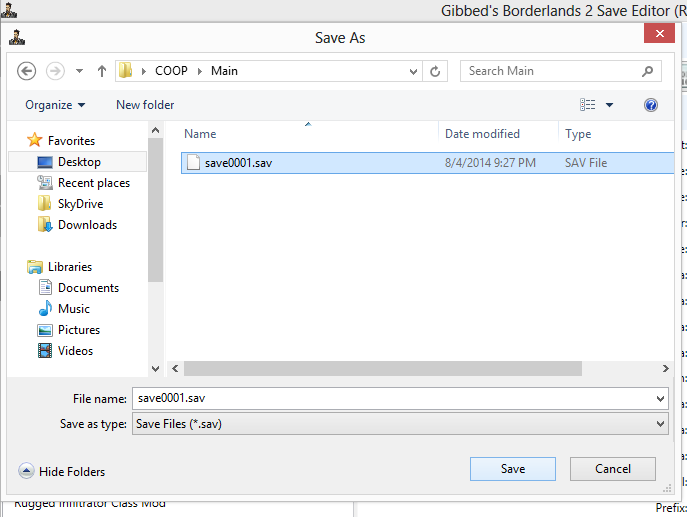Open the Music library
This screenshot has height=517, width=687.
[x=74, y=309]
